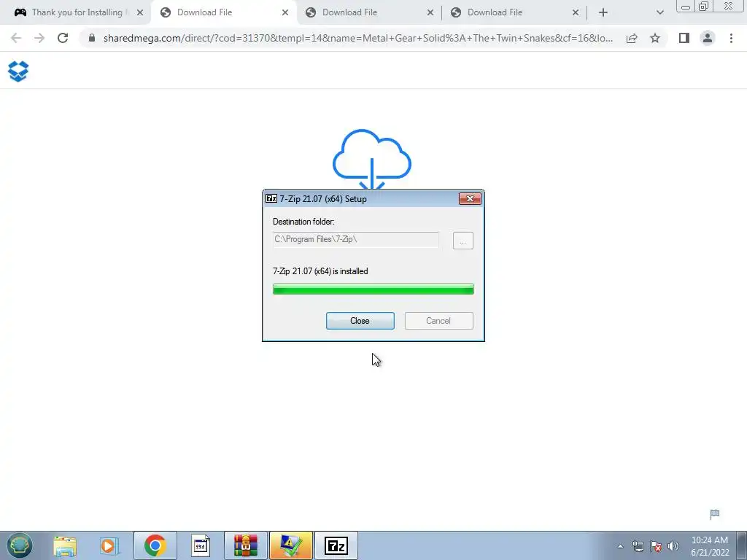Click the volume speaker tray icon

pos(673,546)
